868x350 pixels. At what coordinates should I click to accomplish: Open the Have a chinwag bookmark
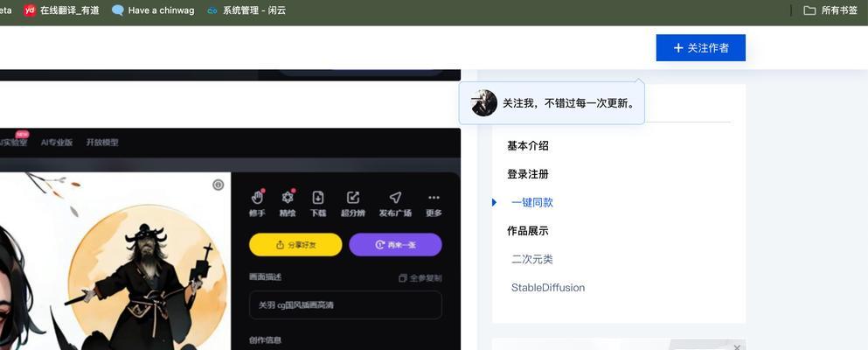click(153, 10)
